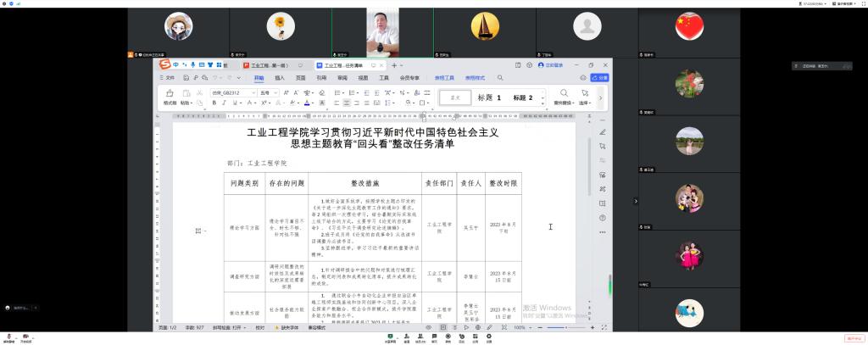Open the font name dropdown 仿宋_GB2312
The width and height of the screenshot is (868, 345).
(231, 92)
